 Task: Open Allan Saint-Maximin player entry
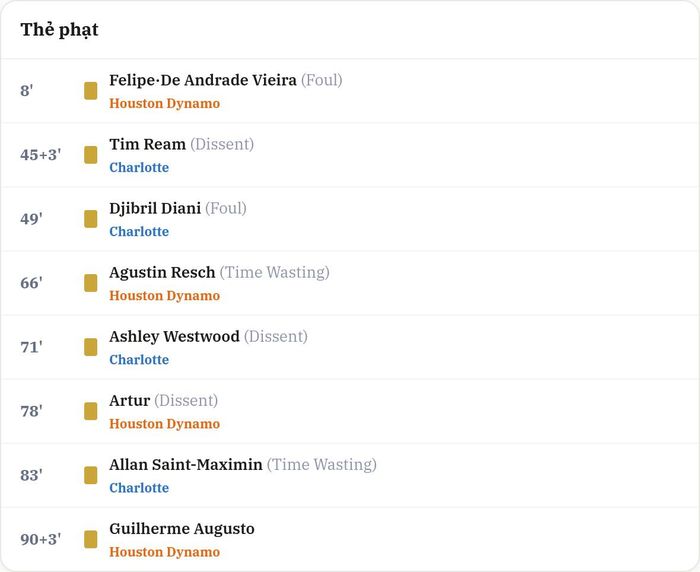pos(186,464)
